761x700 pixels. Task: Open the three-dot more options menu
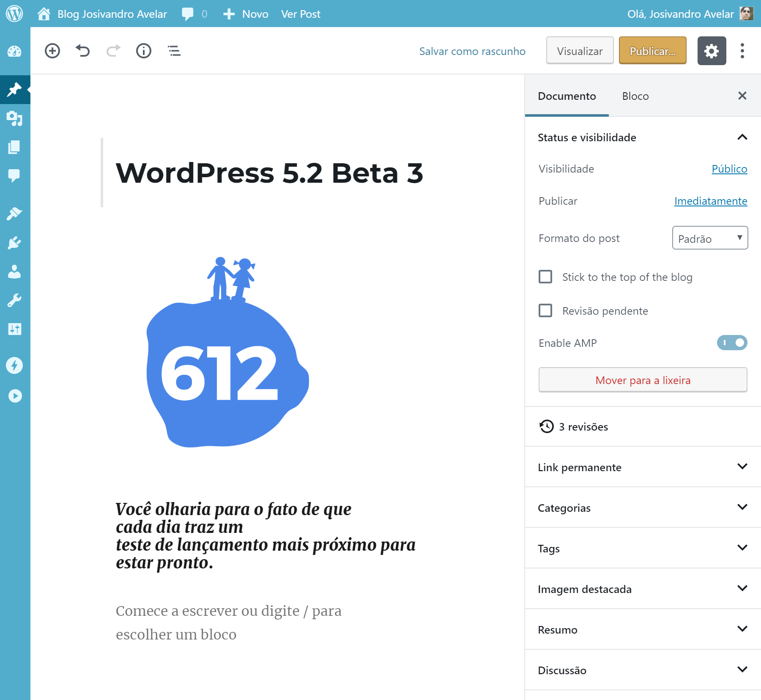click(x=742, y=51)
